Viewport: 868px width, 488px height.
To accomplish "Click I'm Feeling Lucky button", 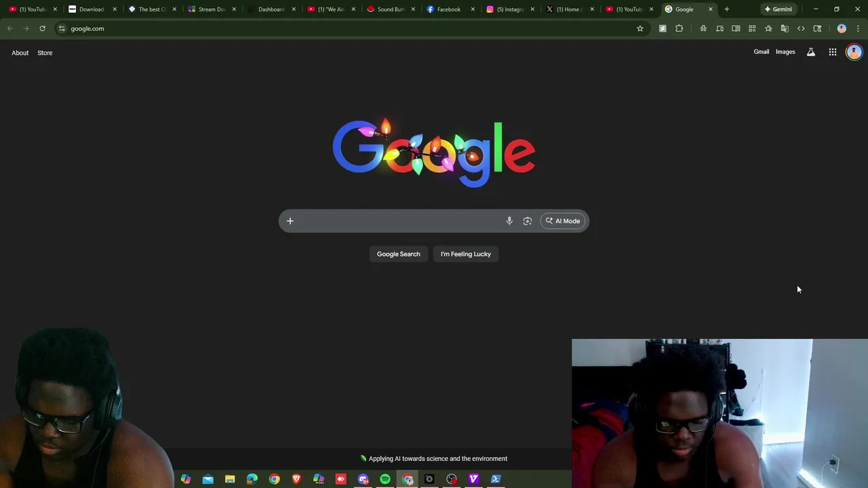I will coord(466,254).
